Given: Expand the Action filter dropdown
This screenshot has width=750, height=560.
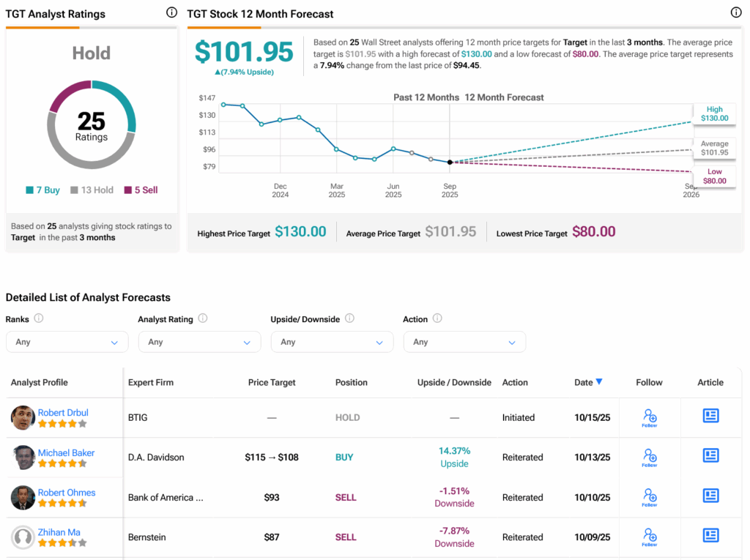Looking at the screenshot, I should pyautogui.click(x=464, y=342).
